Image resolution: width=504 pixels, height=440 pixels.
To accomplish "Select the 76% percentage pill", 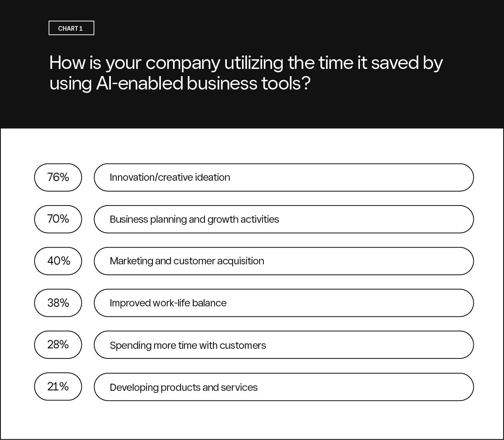I will point(58,177).
